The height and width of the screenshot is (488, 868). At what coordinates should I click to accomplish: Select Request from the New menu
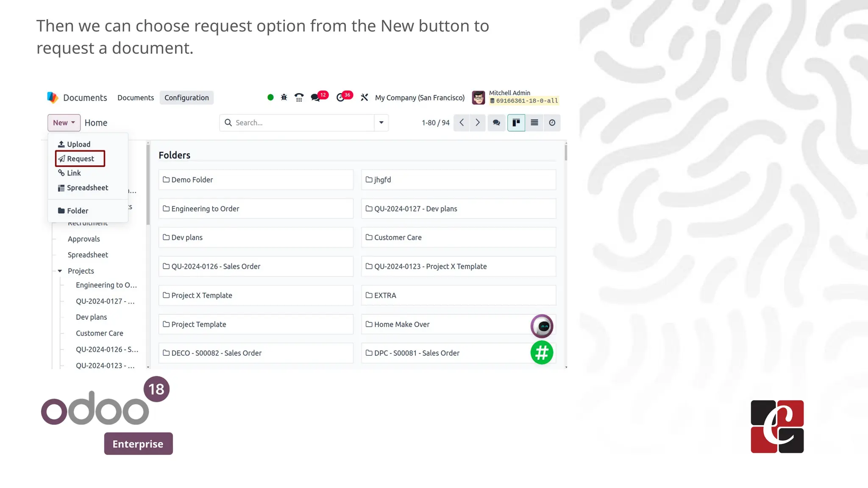click(80, 159)
